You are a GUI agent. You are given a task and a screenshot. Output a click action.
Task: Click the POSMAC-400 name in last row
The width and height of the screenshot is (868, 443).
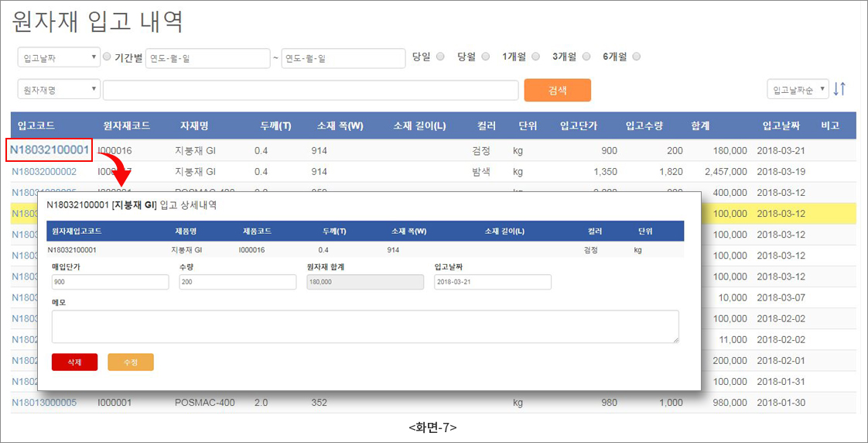204,403
